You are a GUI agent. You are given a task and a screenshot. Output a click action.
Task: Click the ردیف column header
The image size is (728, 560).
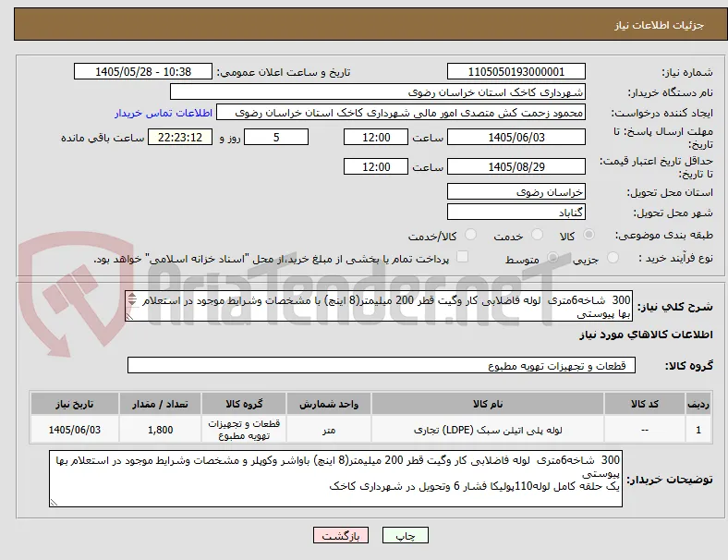[x=698, y=404]
